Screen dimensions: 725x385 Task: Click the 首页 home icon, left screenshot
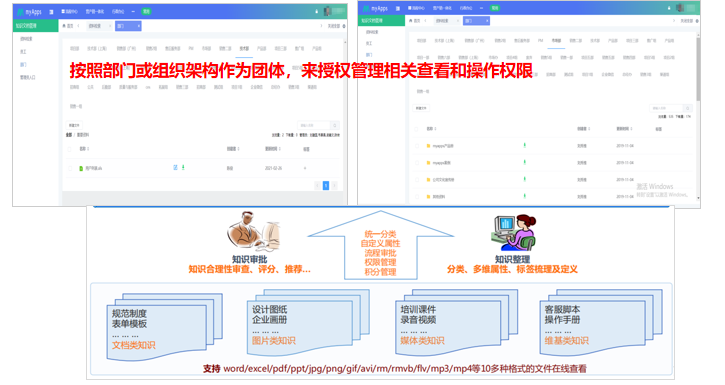point(65,26)
